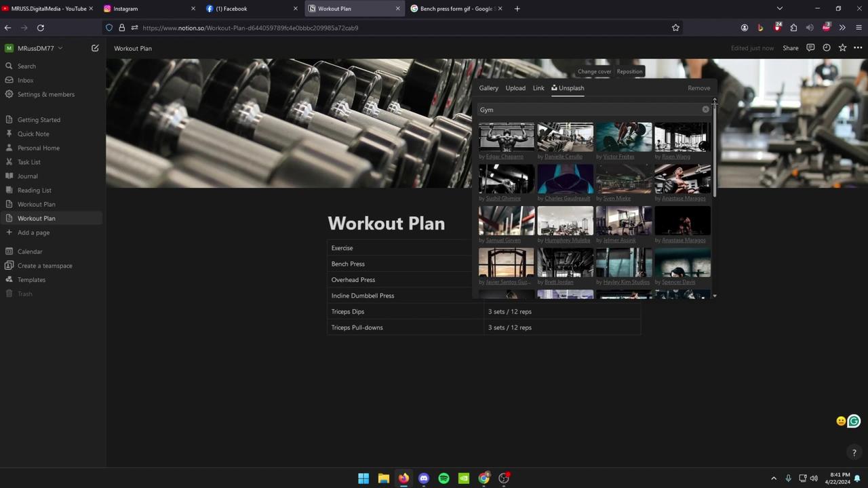Pin a Quick Note from the sidebar
Image resolution: width=868 pixels, height=488 pixels.
click(33, 134)
